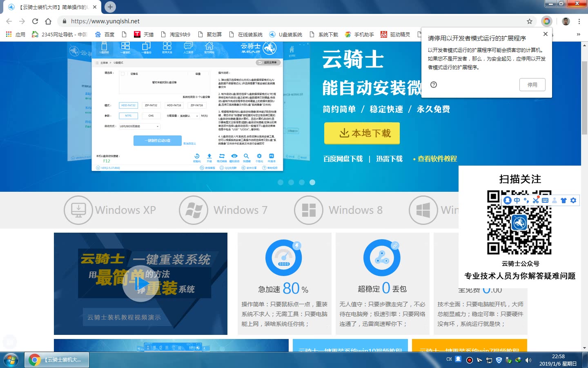Screen dimensions: 588x368
Task: Open the user profile avatar in Chrome
Action: [566, 21]
